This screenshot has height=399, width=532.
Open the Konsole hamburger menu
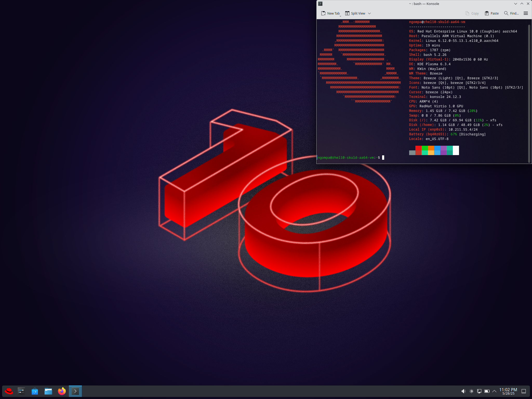tap(526, 14)
